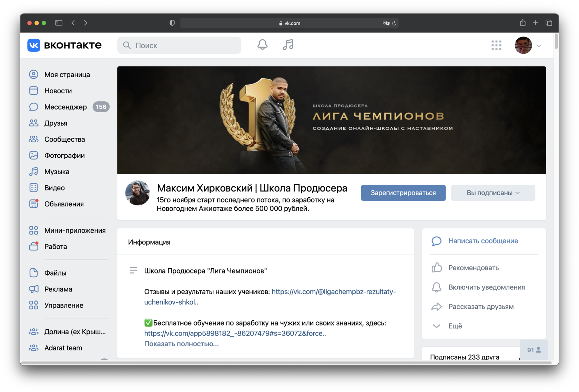The image size is (579, 392).
Task: Click the Мессенджер chat bubble icon
Action: point(33,107)
